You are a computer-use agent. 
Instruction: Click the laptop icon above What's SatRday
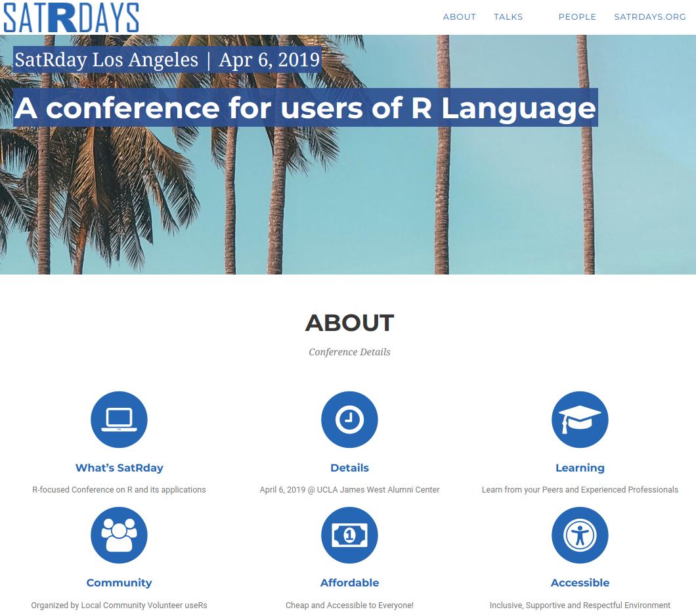pos(119,420)
